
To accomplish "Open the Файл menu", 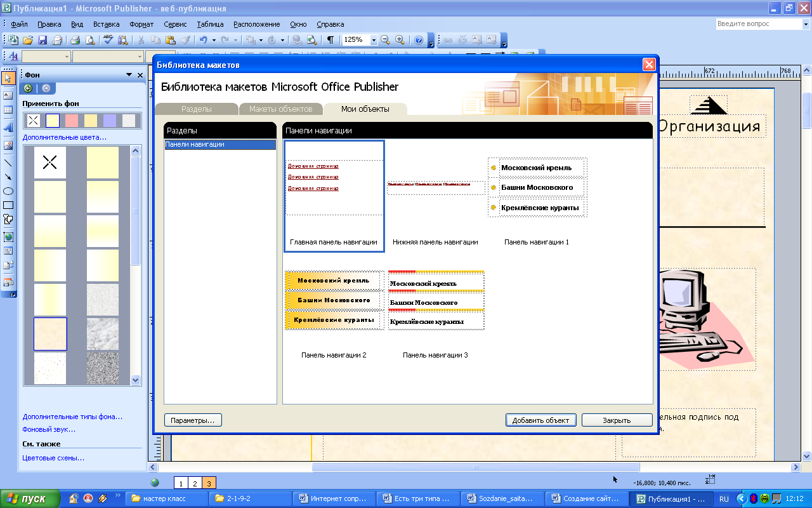I will [x=19, y=24].
